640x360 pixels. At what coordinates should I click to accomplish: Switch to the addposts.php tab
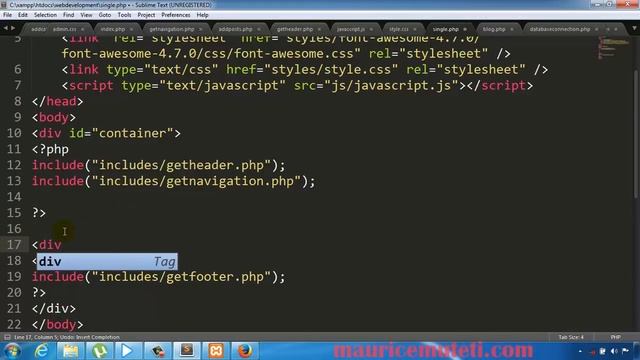[236, 29]
